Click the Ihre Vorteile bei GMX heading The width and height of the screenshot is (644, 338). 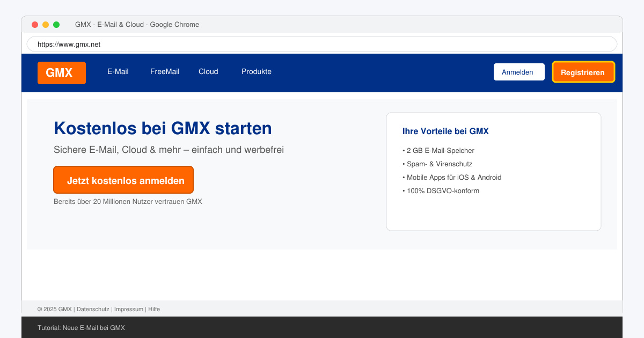(x=445, y=131)
